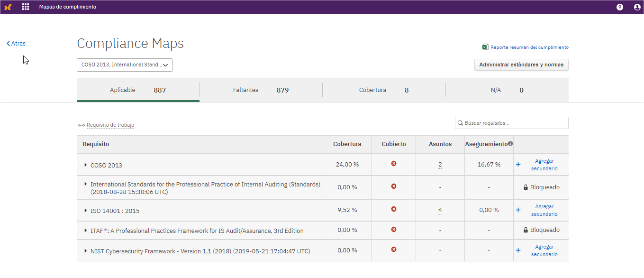Expand the ISO 14001 : 2015 row

pyautogui.click(x=86, y=210)
